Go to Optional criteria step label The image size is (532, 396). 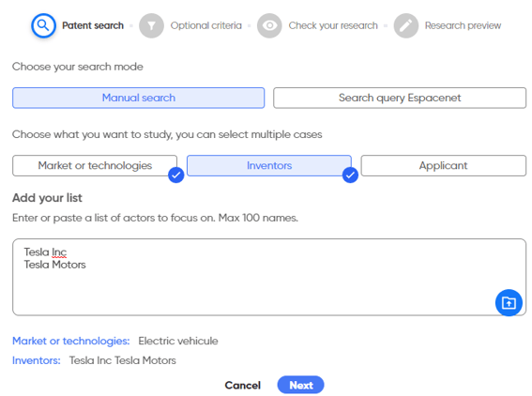pyautogui.click(x=205, y=25)
